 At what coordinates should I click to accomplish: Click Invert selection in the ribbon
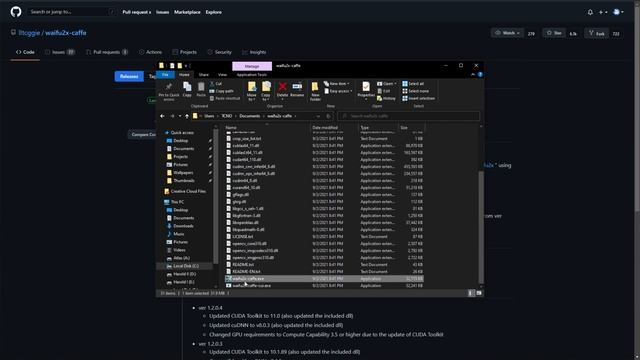[418, 98]
